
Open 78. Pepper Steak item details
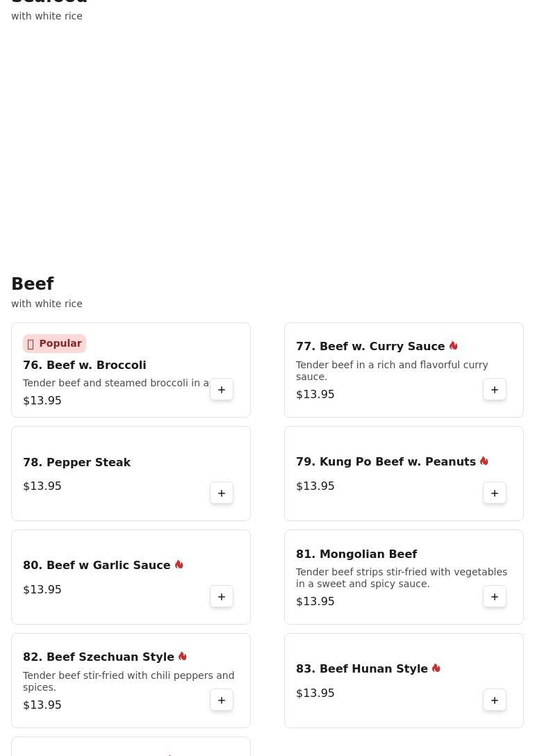(76, 462)
